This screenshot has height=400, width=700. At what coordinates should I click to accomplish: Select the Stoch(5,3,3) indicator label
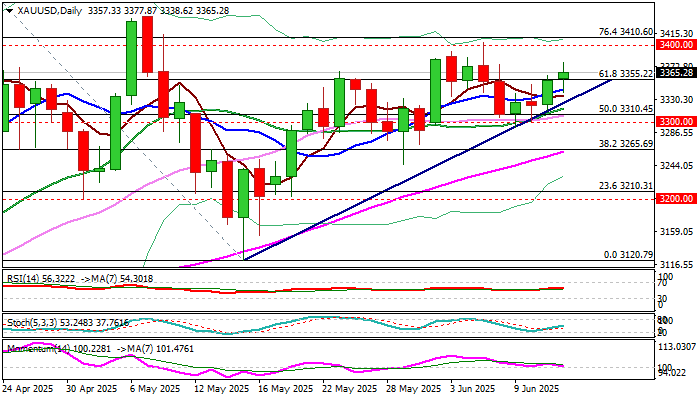(x=32, y=323)
